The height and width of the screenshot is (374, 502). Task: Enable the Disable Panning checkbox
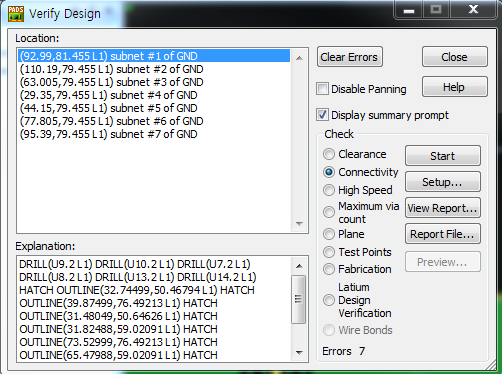click(322, 89)
